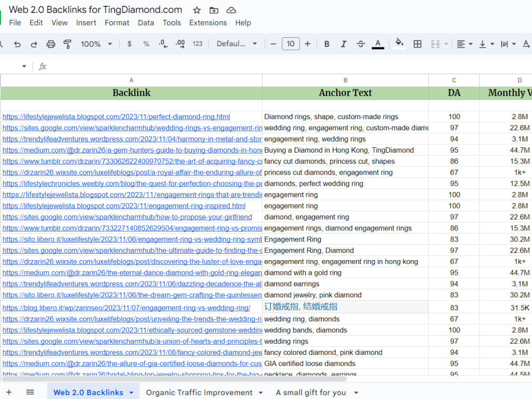Screen dimensions: 532x399
Task: Open the Insert menu
Action: (86, 23)
